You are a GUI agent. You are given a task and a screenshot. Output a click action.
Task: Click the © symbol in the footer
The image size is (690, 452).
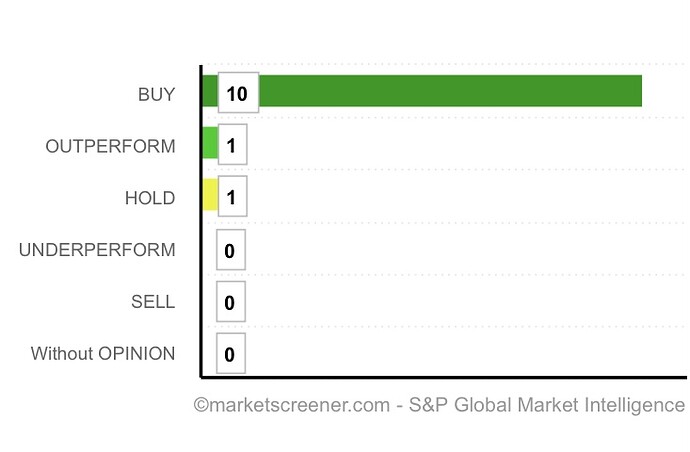click(x=200, y=406)
